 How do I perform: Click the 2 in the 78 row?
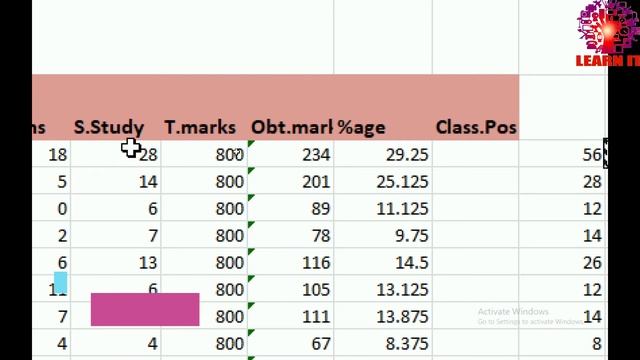tap(51, 235)
